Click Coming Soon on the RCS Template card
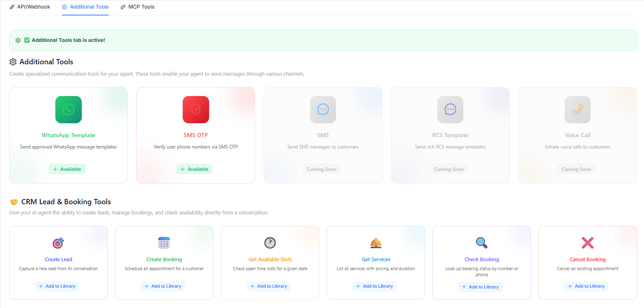This screenshot has height=308, width=644. click(449, 169)
